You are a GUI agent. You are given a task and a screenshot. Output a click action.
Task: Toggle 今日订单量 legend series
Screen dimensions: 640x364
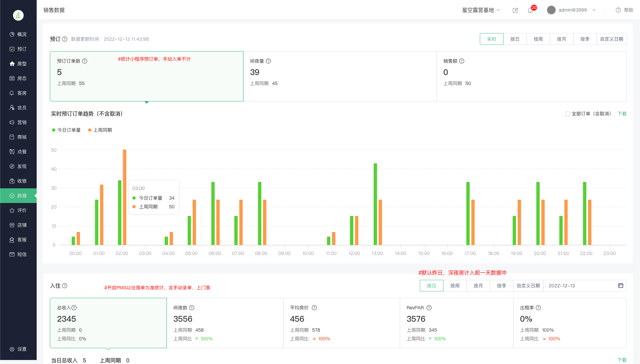click(66, 130)
